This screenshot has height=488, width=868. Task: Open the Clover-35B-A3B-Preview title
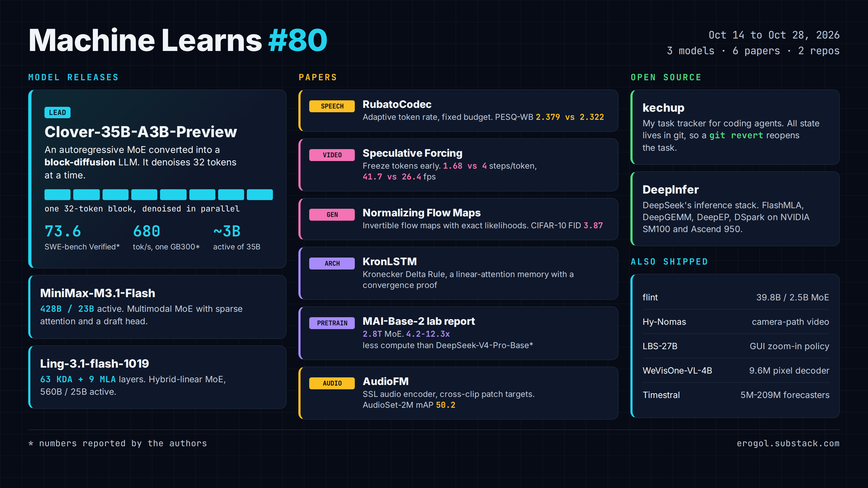coord(141,132)
